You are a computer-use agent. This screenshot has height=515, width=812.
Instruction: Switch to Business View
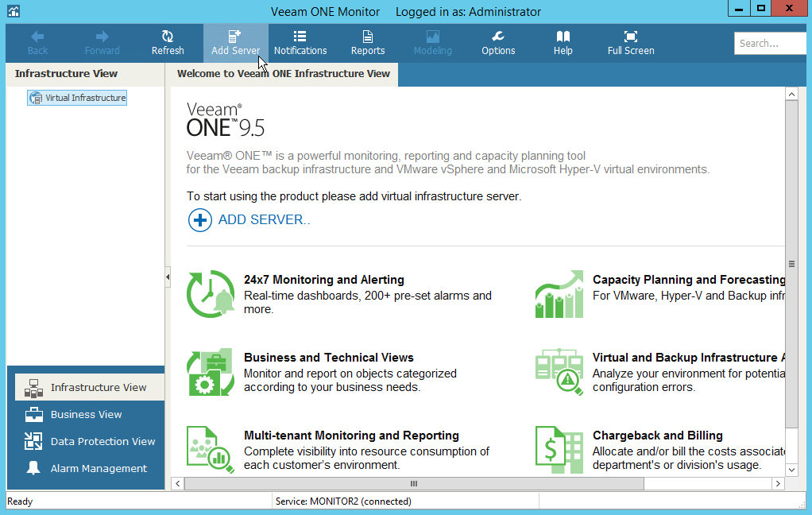tap(86, 415)
